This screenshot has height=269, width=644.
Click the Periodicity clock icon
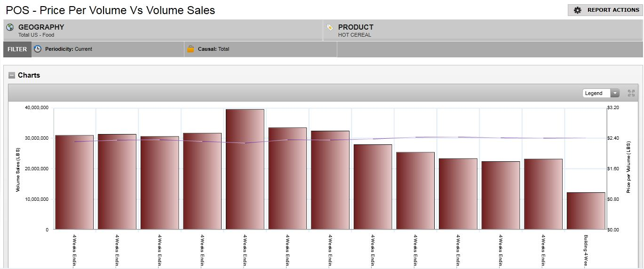[38, 49]
